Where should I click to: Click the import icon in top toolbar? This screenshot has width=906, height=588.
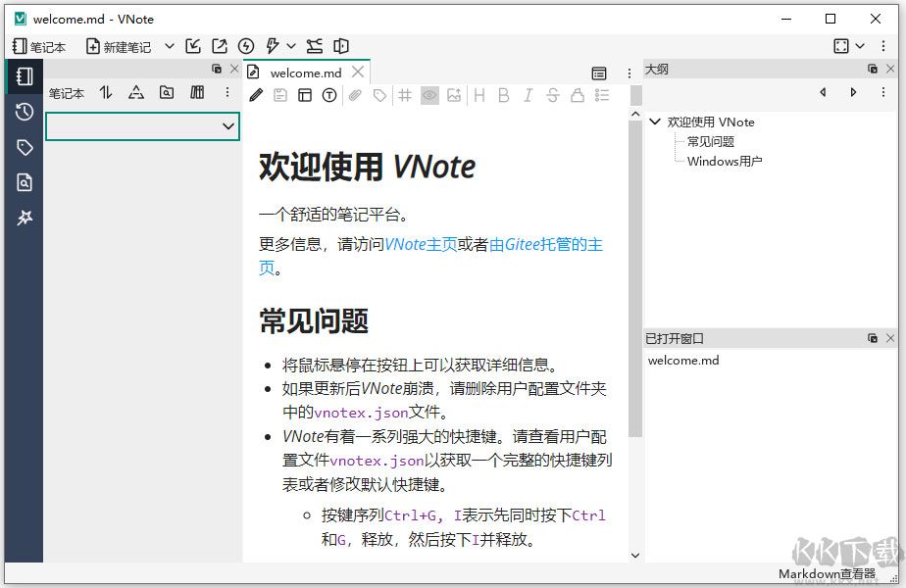(x=193, y=46)
